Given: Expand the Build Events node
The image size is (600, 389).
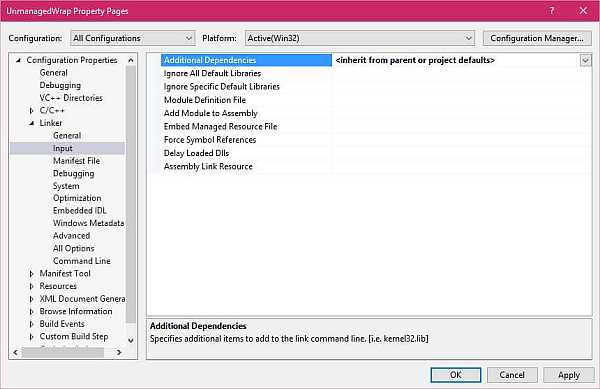Looking at the screenshot, I should pos(31,324).
